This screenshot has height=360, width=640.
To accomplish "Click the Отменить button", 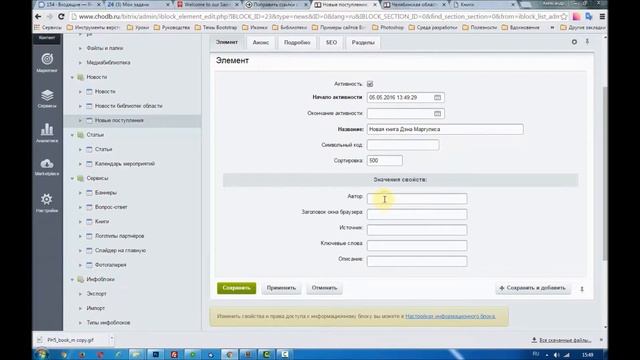I will click(x=324, y=288).
